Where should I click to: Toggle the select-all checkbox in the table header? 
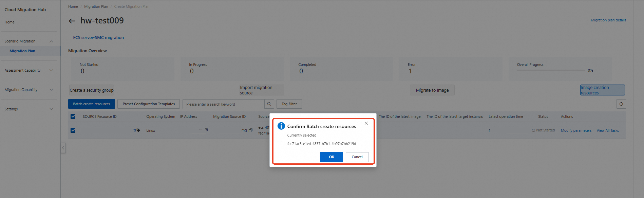[73, 116]
